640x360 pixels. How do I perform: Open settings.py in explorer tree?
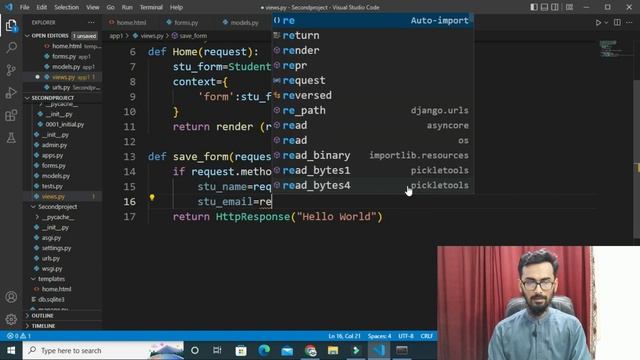[56, 248]
